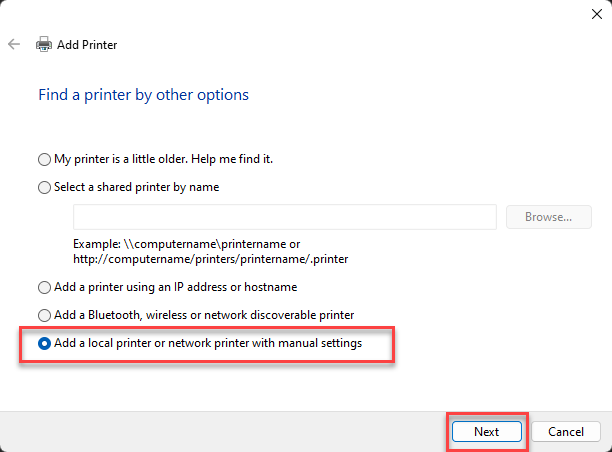Choose the 'Select a shared printer by name' radio circle

click(44, 187)
